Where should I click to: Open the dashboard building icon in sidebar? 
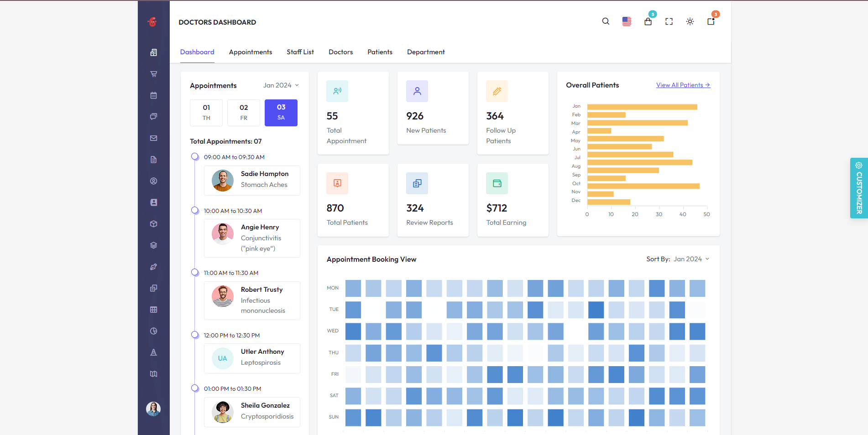pos(153,52)
